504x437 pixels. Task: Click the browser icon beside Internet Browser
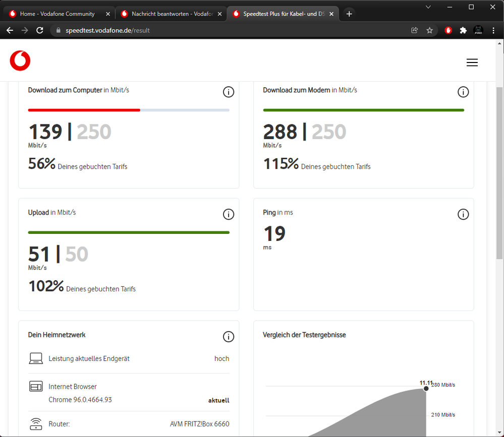[x=36, y=386]
